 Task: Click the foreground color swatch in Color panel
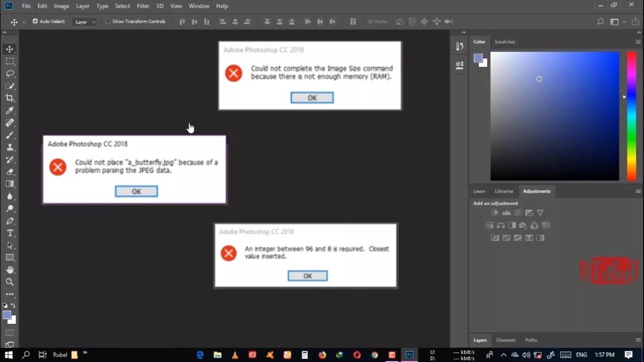pos(478,58)
